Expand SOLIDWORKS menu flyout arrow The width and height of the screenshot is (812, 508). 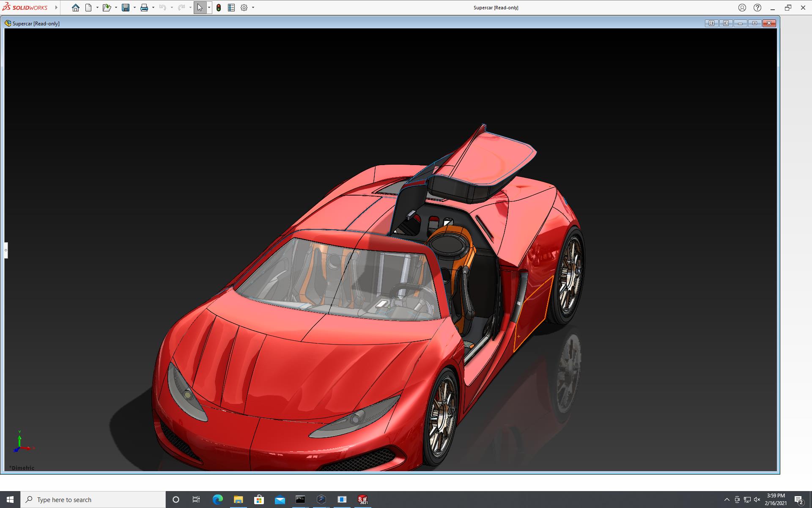coord(56,8)
